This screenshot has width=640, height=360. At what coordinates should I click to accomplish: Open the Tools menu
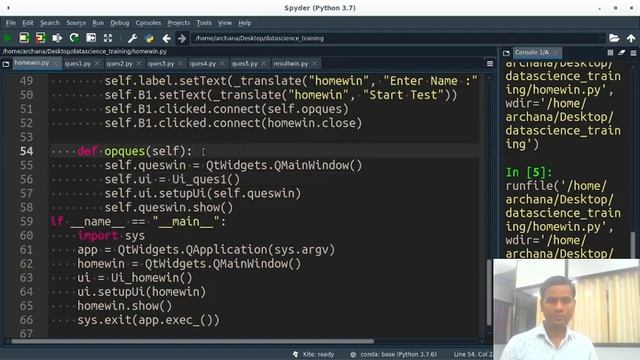(204, 23)
